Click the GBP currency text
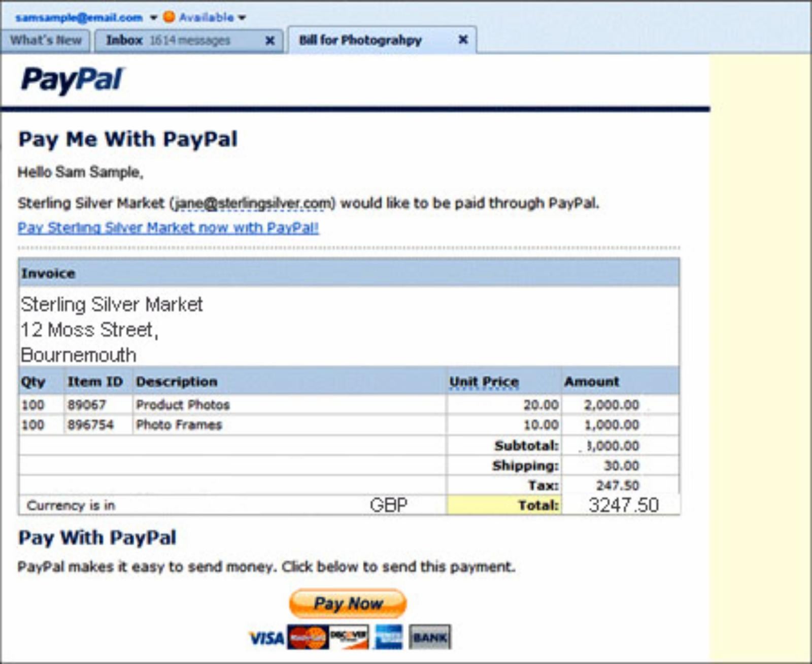 pos(388,505)
